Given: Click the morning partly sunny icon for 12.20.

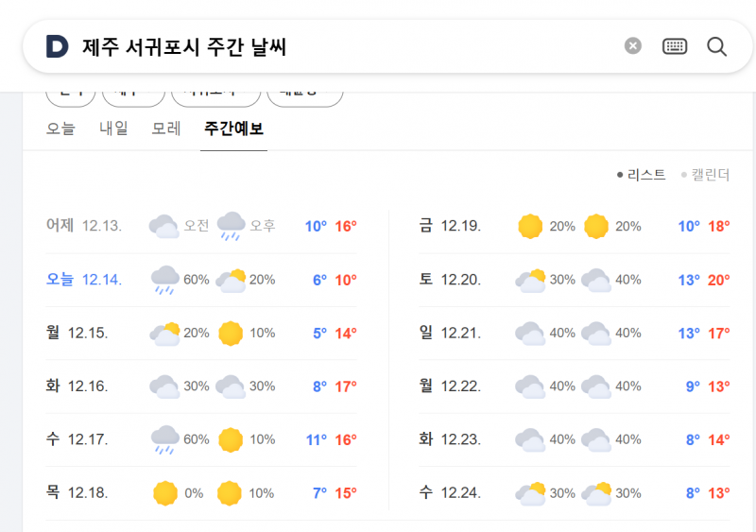Looking at the screenshot, I should 530,281.
